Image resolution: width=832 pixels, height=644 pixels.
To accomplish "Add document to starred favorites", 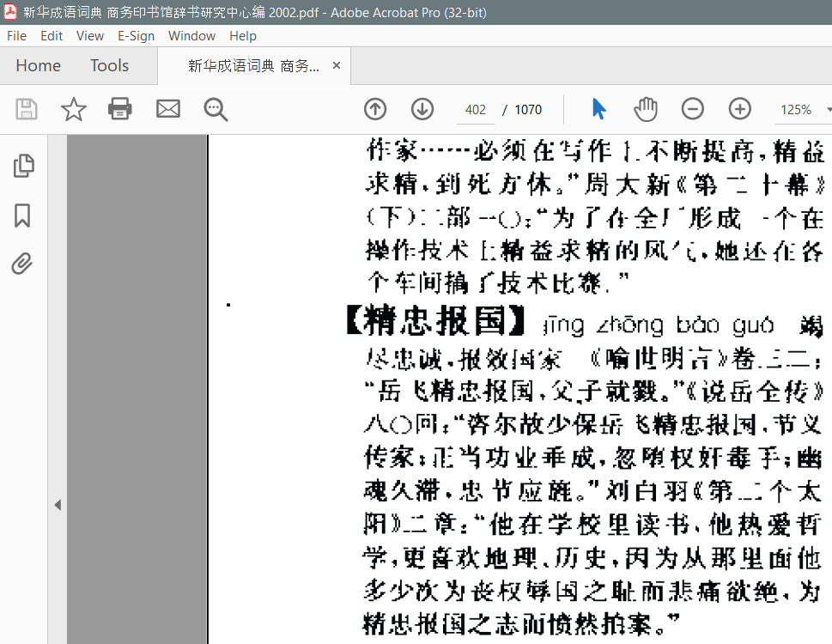I will [x=74, y=109].
